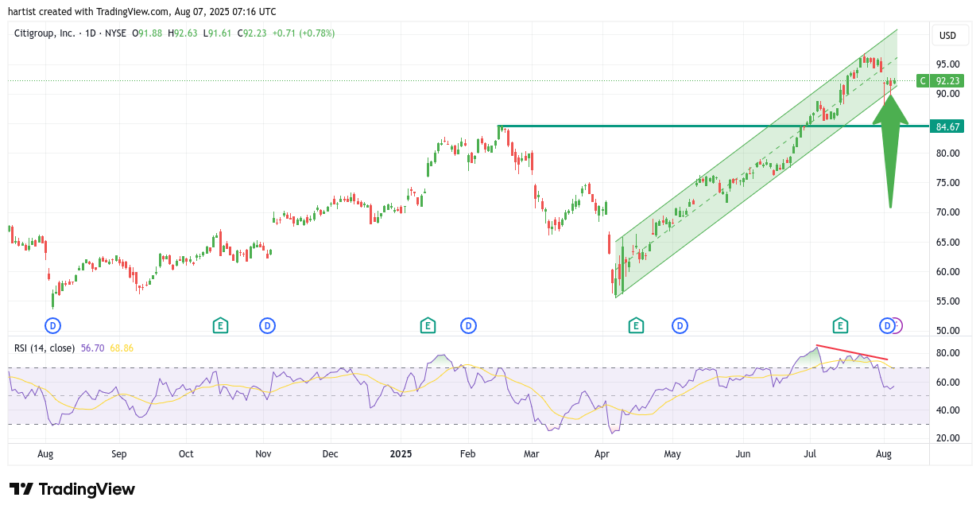The height and width of the screenshot is (513, 980).
Task: Click the TradingView logo at the bottom
Action: (72, 489)
